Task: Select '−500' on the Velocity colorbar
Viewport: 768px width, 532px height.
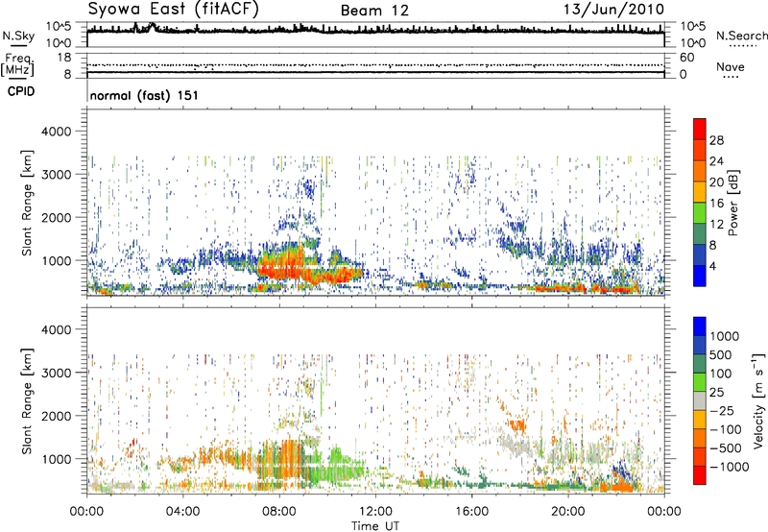Action: (726, 447)
